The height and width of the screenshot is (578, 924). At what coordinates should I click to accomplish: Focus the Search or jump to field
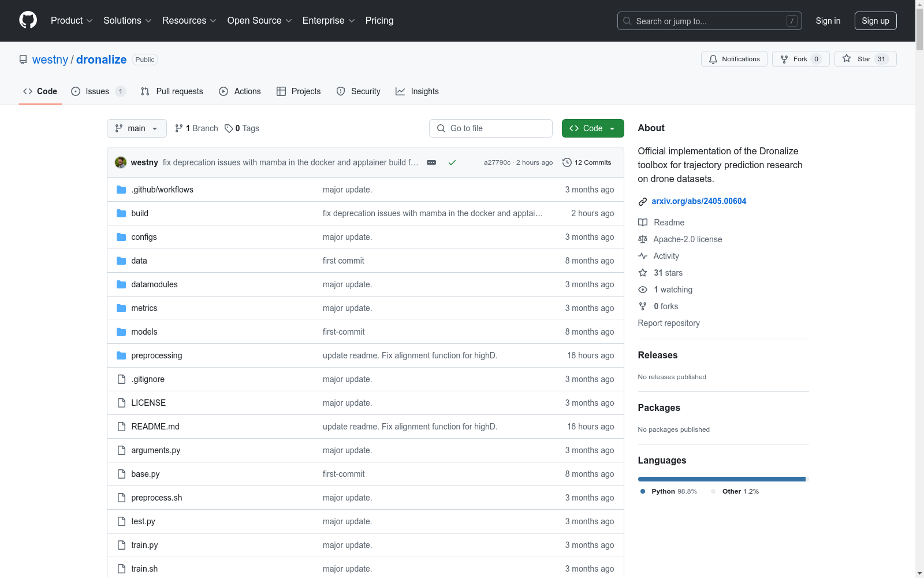710,21
